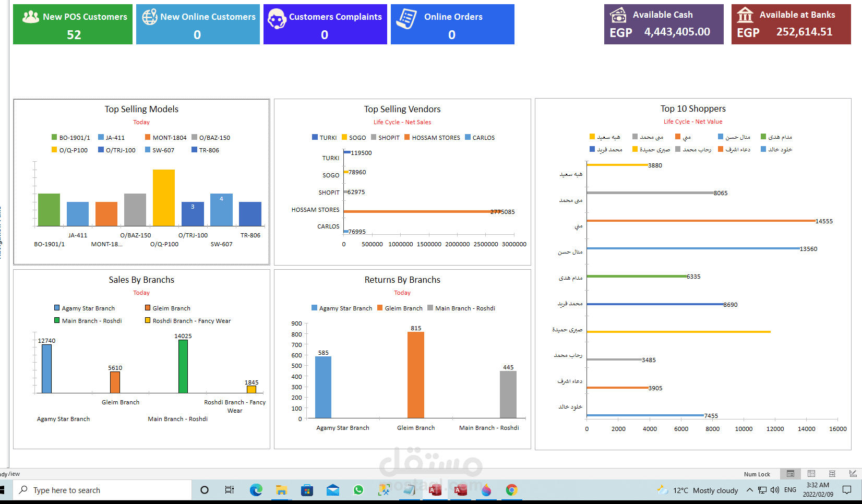The width and height of the screenshot is (862, 504).
Task: Switch to Datasheet View in status bar
Action: coord(811,474)
